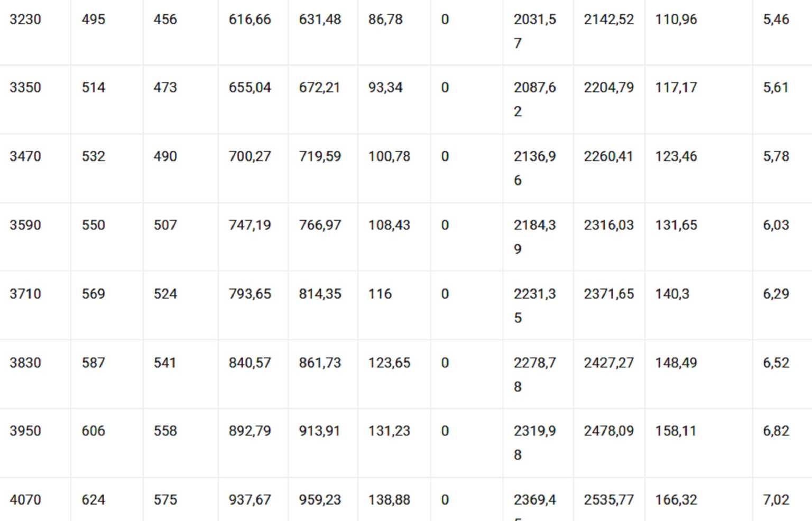Screen dimensions: 812x521
Task: Select the cell showing 116
Action: (380, 294)
